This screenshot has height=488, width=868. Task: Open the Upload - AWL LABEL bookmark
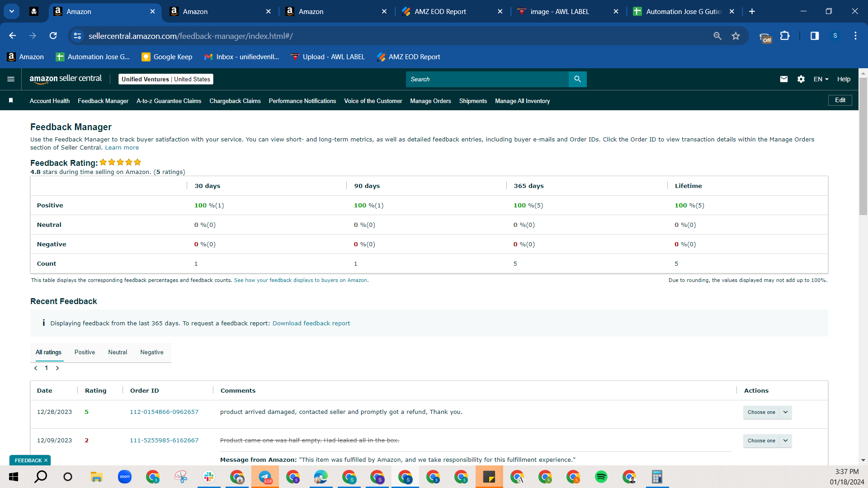pyautogui.click(x=327, y=57)
